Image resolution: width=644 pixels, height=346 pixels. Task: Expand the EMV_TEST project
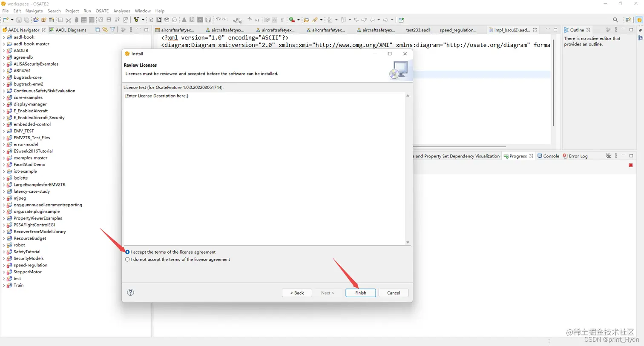[x=4, y=131]
